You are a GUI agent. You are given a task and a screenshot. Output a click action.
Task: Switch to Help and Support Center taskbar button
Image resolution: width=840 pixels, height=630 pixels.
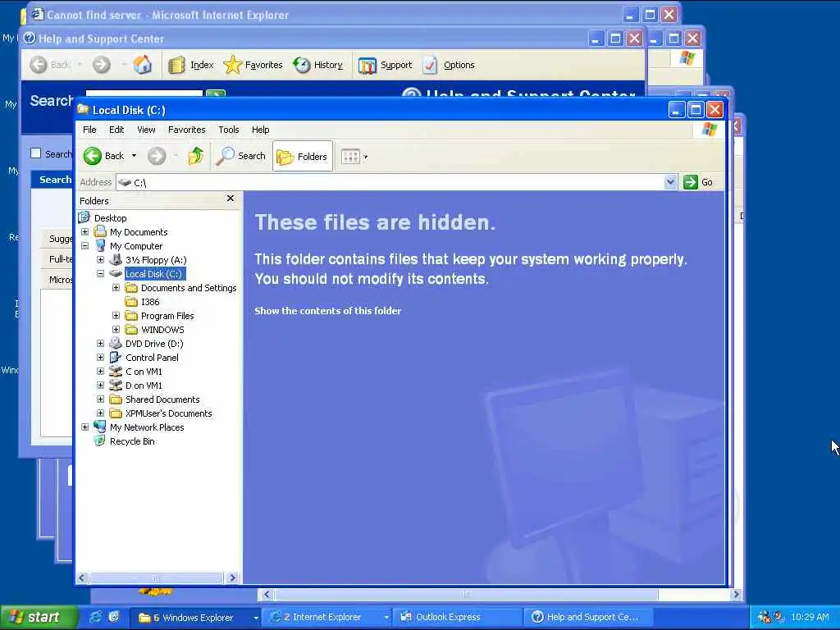589,617
